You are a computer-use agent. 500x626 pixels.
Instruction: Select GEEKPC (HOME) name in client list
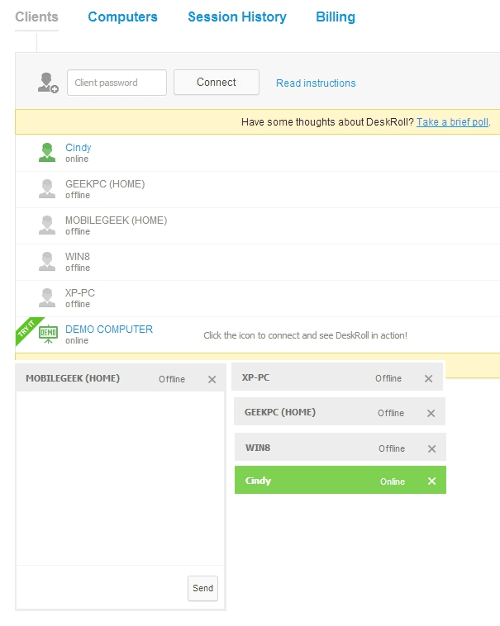click(105, 184)
